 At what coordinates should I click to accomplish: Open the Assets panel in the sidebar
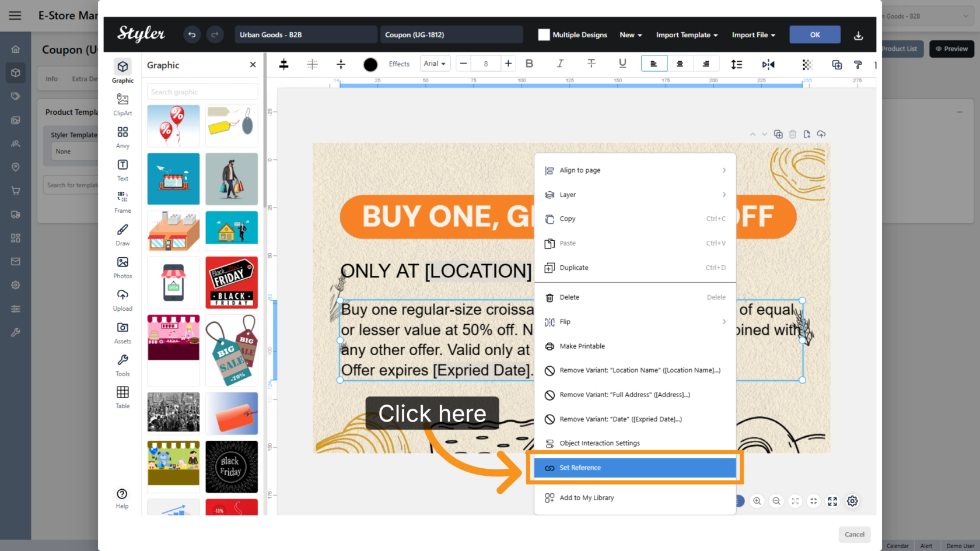point(123,332)
